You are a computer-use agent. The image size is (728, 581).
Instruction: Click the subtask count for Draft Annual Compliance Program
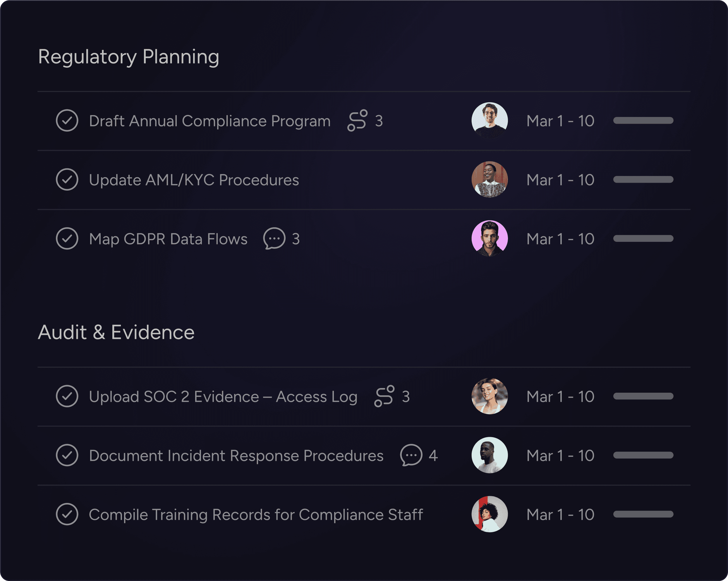coord(379,121)
